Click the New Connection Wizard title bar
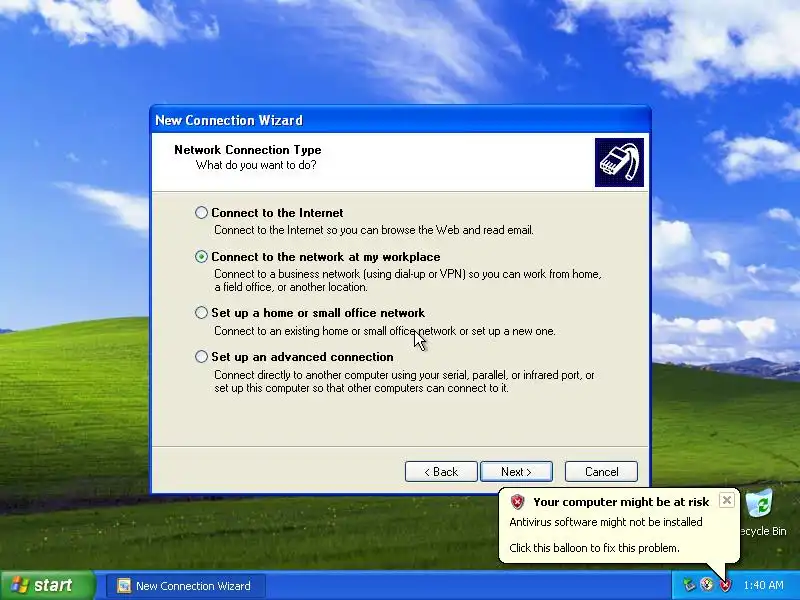This screenshot has width=800, height=600. pos(401,120)
